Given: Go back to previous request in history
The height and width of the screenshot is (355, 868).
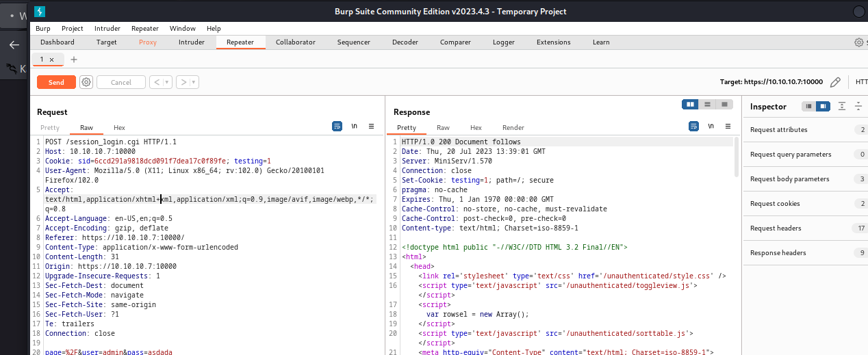Looking at the screenshot, I should point(157,82).
